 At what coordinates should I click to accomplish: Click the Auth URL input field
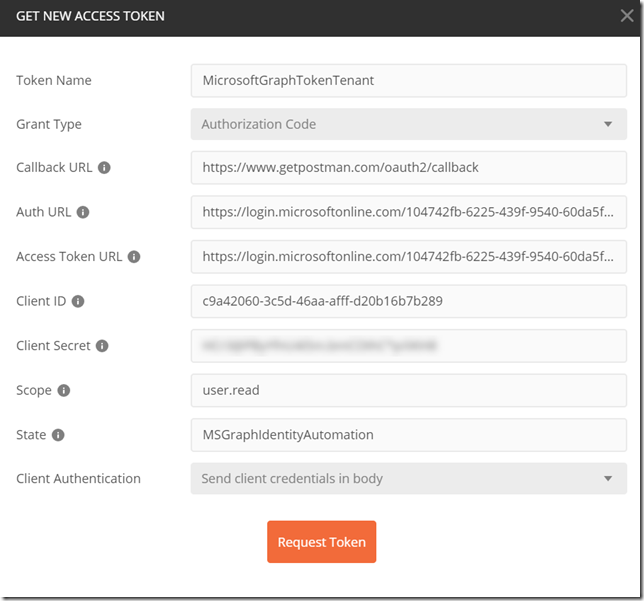(x=409, y=212)
